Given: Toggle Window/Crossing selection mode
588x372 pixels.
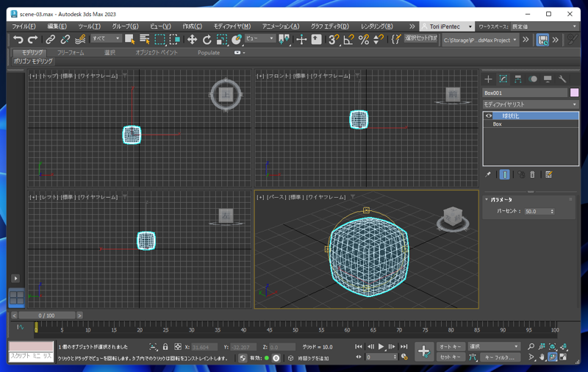Looking at the screenshot, I should point(175,40).
